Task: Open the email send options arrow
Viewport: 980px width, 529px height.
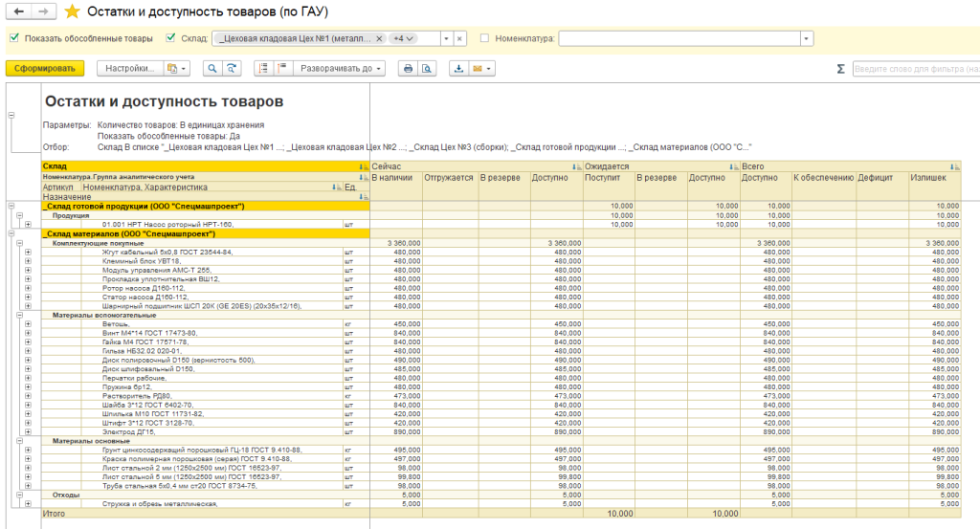Action: (489, 69)
